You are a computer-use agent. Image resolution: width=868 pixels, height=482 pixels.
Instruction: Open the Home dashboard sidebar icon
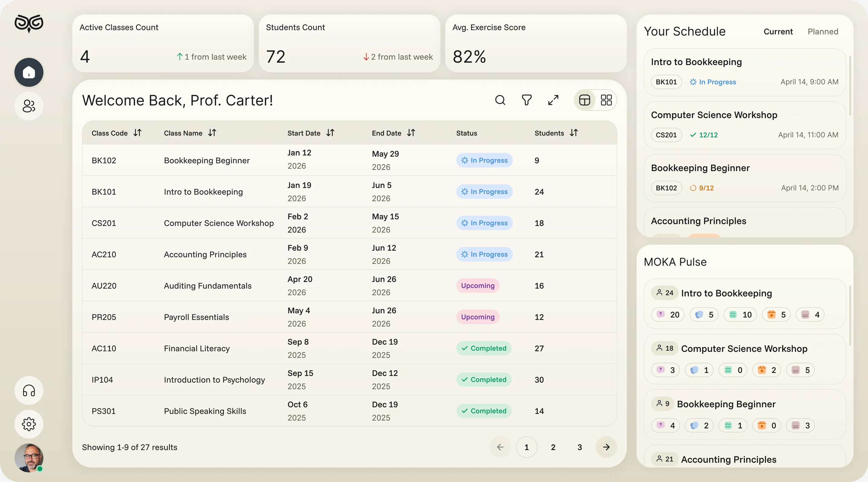click(x=29, y=72)
